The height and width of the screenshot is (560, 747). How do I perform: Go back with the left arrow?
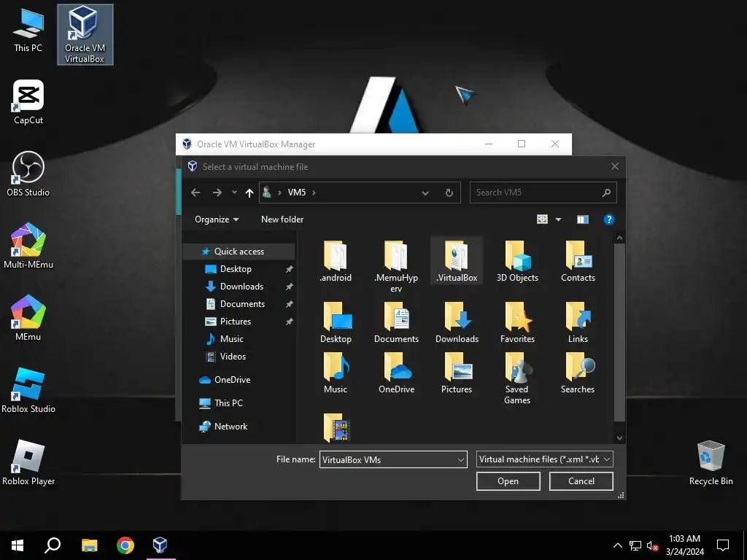tap(196, 192)
